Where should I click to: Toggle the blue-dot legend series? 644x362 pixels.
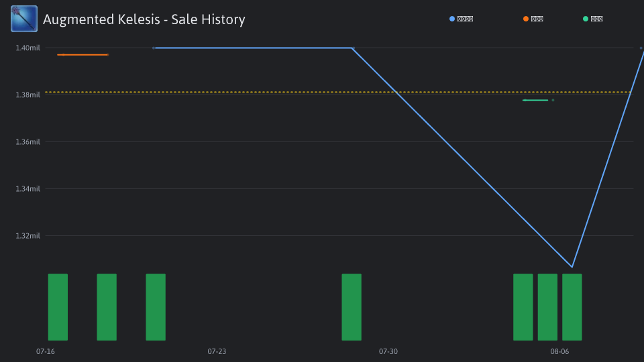pos(462,19)
